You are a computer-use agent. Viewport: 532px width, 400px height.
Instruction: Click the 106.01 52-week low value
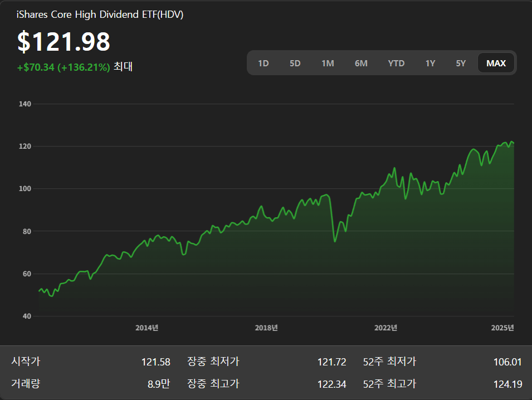(x=507, y=362)
